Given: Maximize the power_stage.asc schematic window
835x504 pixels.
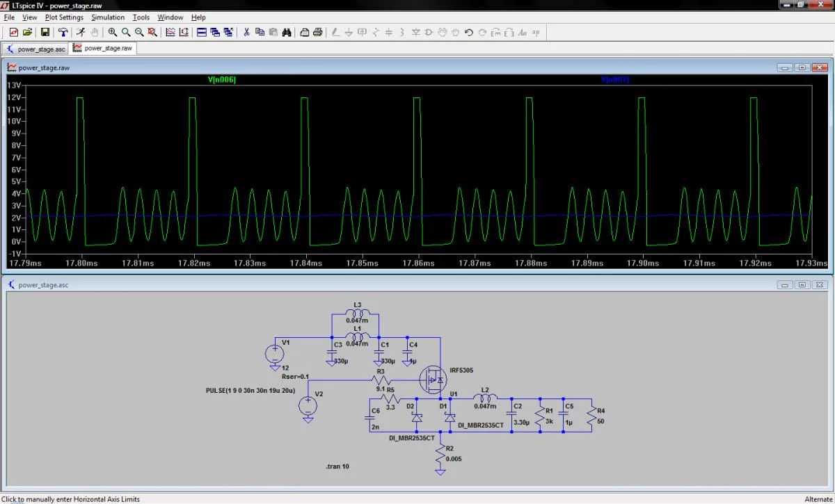Looking at the screenshot, I should 802,285.
